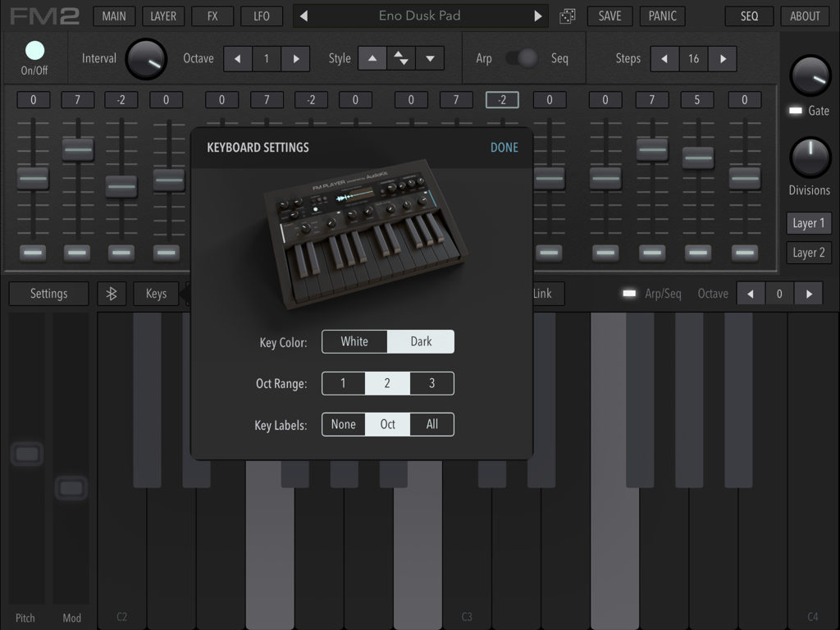This screenshot has height=630, width=840.
Task: Open the random preset dice icon
Action: [x=568, y=16]
